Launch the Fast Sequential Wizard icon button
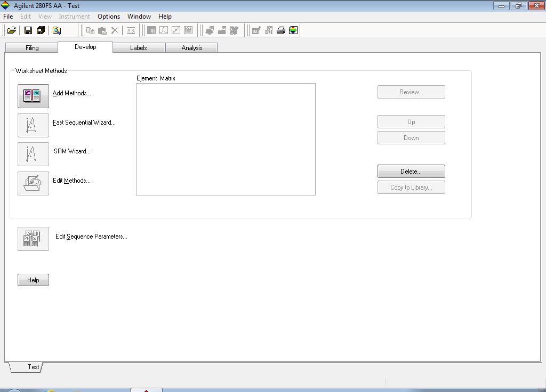The width and height of the screenshot is (546, 392). [33, 125]
